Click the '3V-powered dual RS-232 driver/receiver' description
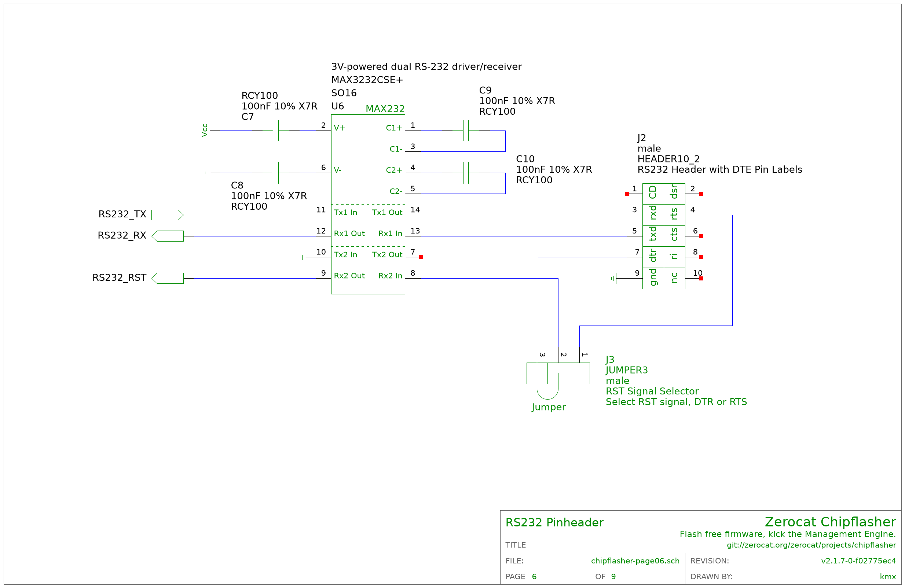This screenshot has width=905, height=588. point(426,67)
